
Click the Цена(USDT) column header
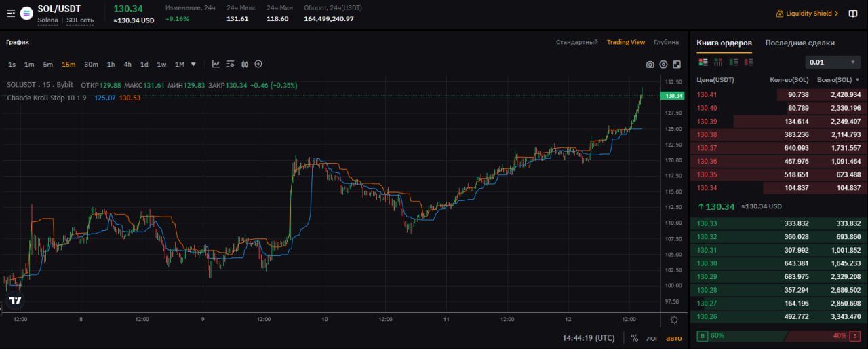(x=715, y=80)
